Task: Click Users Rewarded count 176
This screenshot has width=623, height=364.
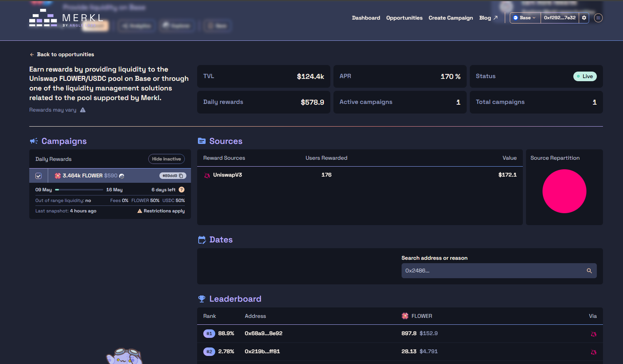Action: point(327,175)
